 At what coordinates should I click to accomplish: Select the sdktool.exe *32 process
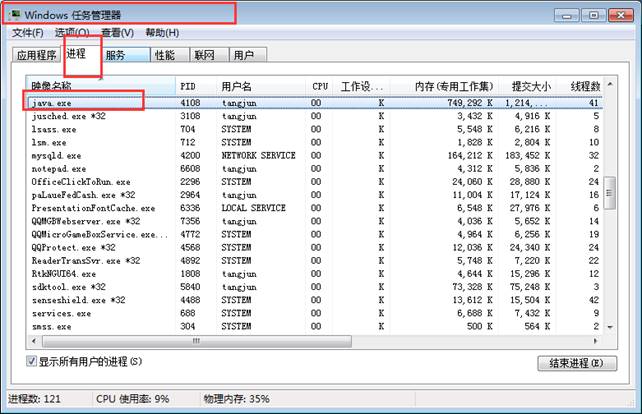click(x=314, y=287)
